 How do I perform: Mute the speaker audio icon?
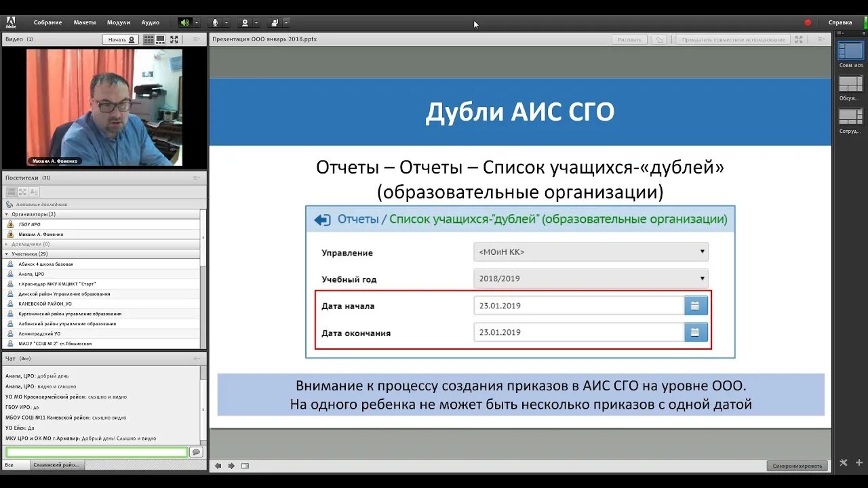coord(184,22)
